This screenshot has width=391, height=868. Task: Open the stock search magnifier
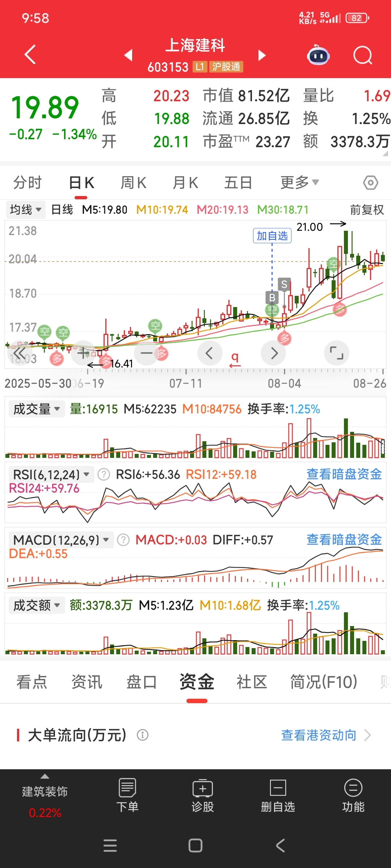point(363,55)
